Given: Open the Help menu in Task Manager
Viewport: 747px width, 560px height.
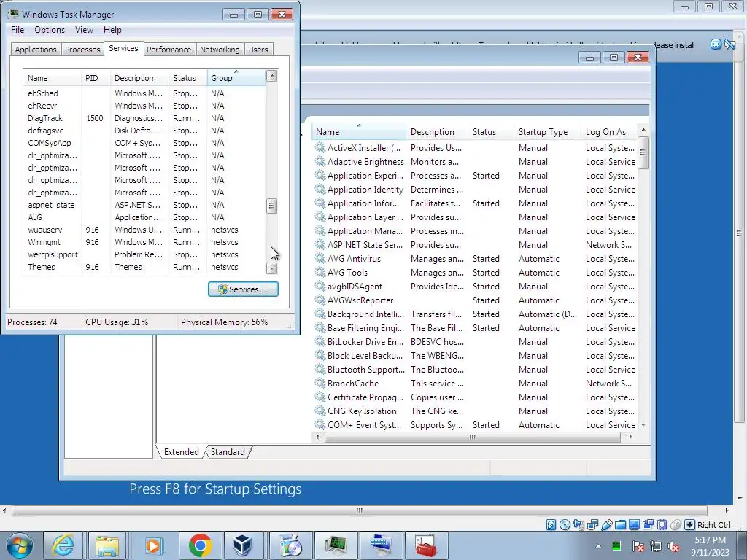Looking at the screenshot, I should (112, 29).
